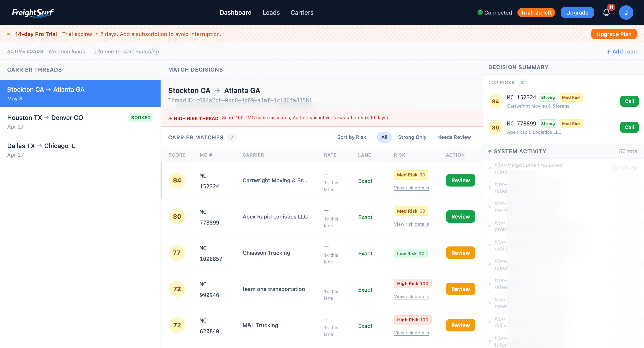Review Cartwright Moving match
Viewport: 644px width, 348px height.
(x=460, y=180)
